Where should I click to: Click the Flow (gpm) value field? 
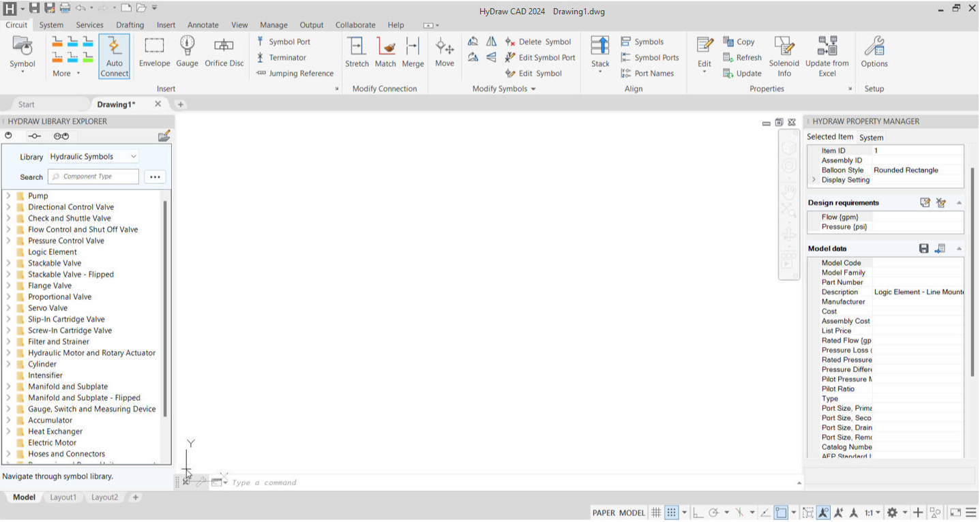click(918, 217)
